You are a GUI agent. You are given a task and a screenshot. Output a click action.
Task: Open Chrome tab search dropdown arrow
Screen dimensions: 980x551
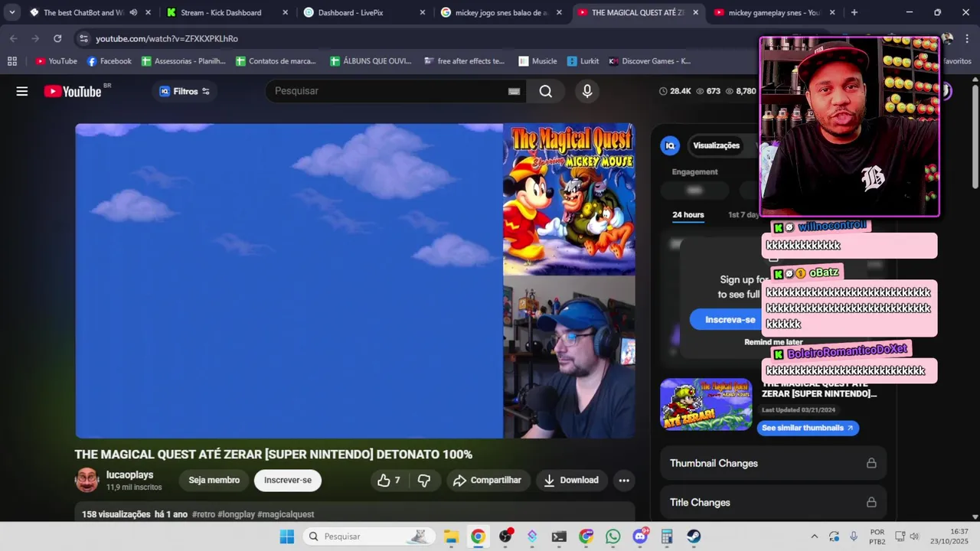tap(11, 12)
